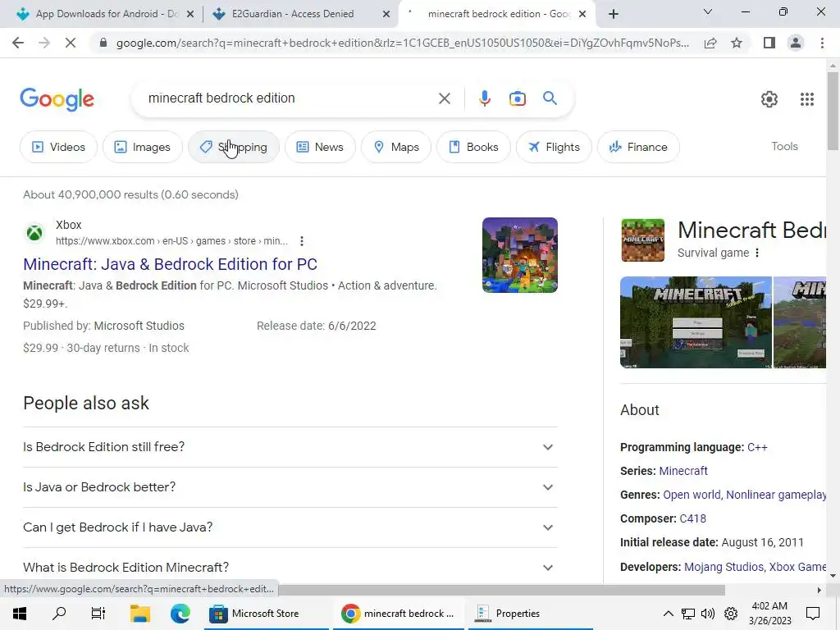
Task: Open the Xbox result Minecraft thumbnail
Action: [x=519, y=255]
